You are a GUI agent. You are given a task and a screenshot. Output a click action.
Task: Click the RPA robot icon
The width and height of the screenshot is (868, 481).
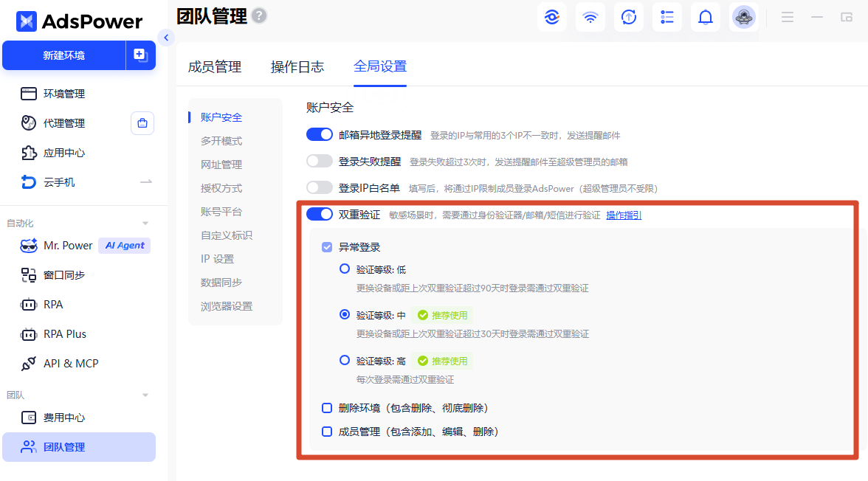[28, 305]
